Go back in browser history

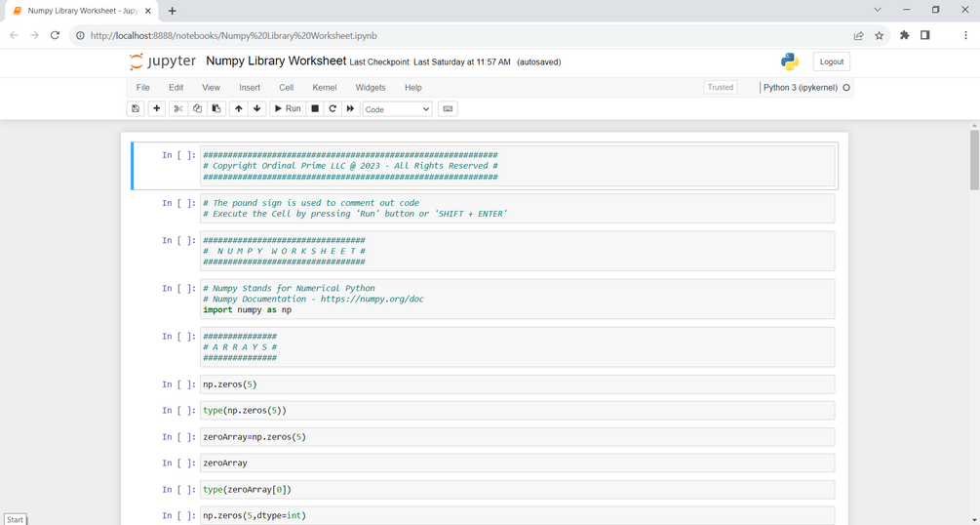(x=15, y=36)
